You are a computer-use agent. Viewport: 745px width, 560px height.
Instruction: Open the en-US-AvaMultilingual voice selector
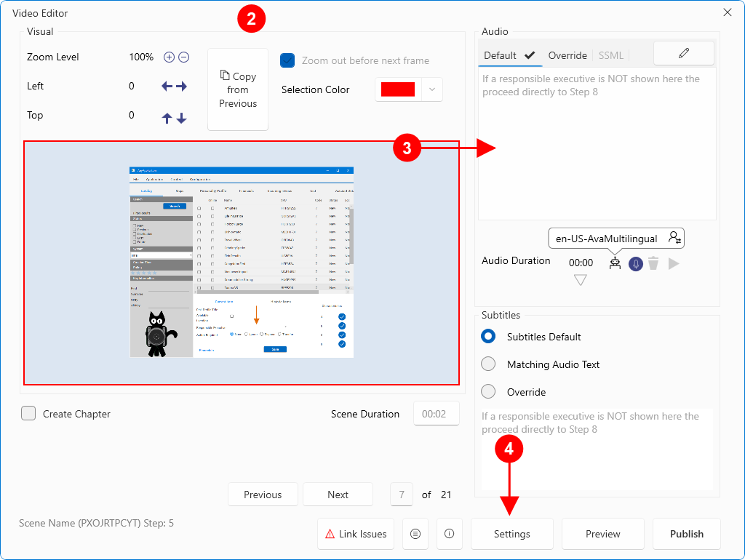coord(606,238)
